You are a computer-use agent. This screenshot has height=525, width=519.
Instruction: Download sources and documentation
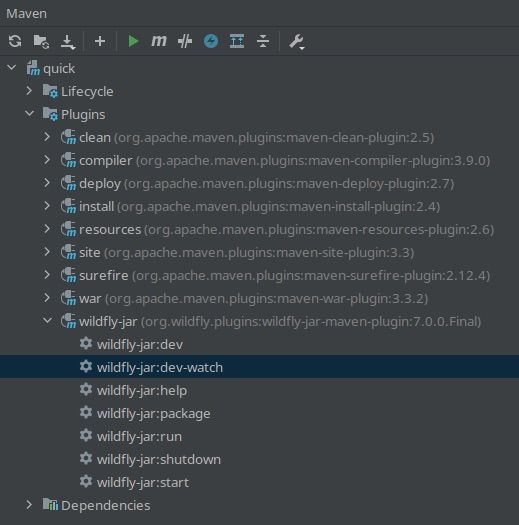pos(68,42)
